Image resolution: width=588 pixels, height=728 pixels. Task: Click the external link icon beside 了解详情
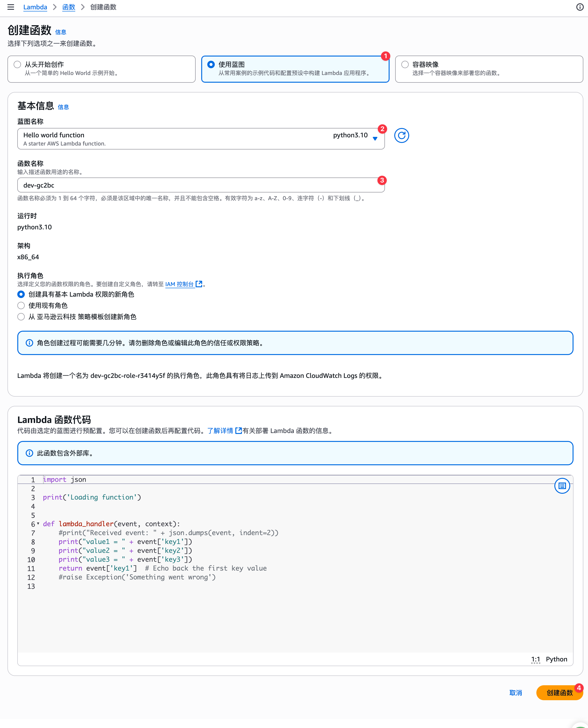point(238,430)
